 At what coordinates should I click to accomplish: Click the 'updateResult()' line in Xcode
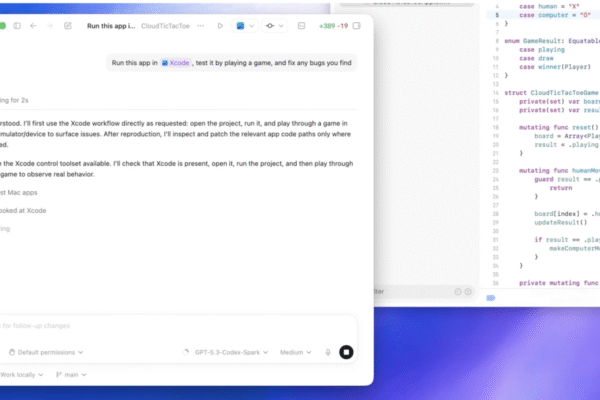click(561, 222)
